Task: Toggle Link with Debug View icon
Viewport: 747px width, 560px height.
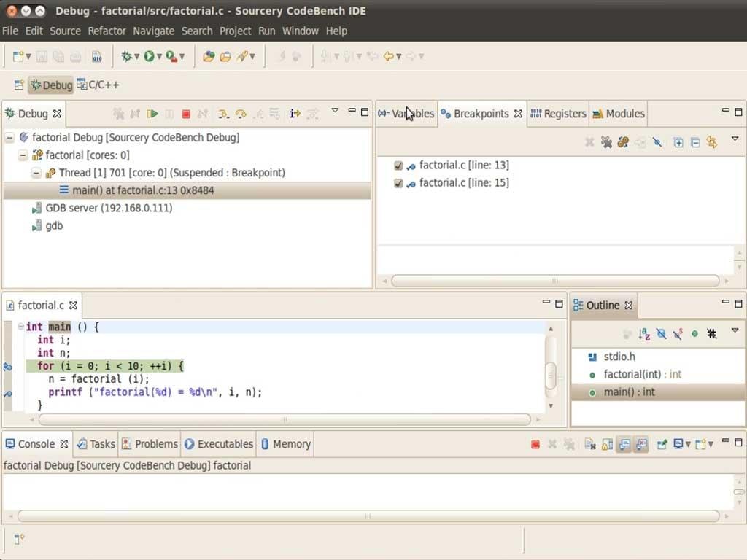Action: pyautogui.click(x=712, y=142)
